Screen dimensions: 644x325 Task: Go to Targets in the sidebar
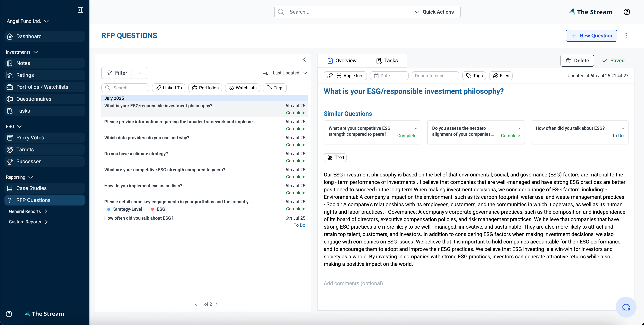point(25,150)
